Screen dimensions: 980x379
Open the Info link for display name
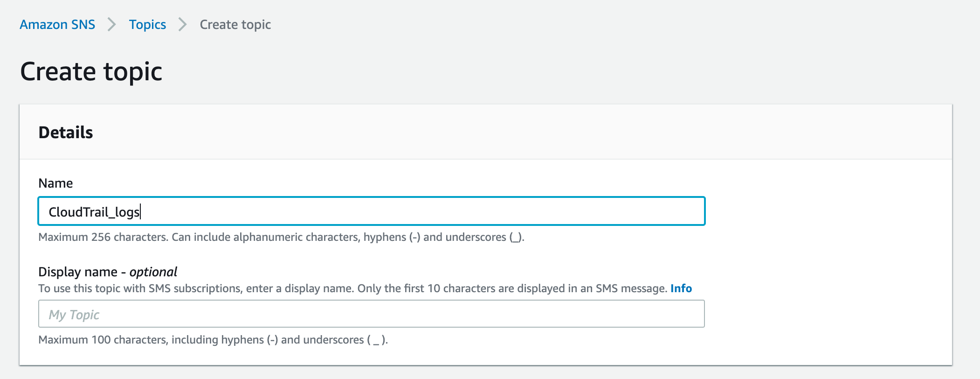pos(681,288)
